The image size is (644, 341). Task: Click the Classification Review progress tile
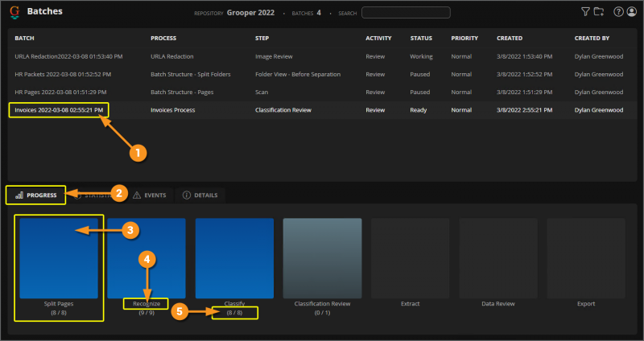point(322,257)
